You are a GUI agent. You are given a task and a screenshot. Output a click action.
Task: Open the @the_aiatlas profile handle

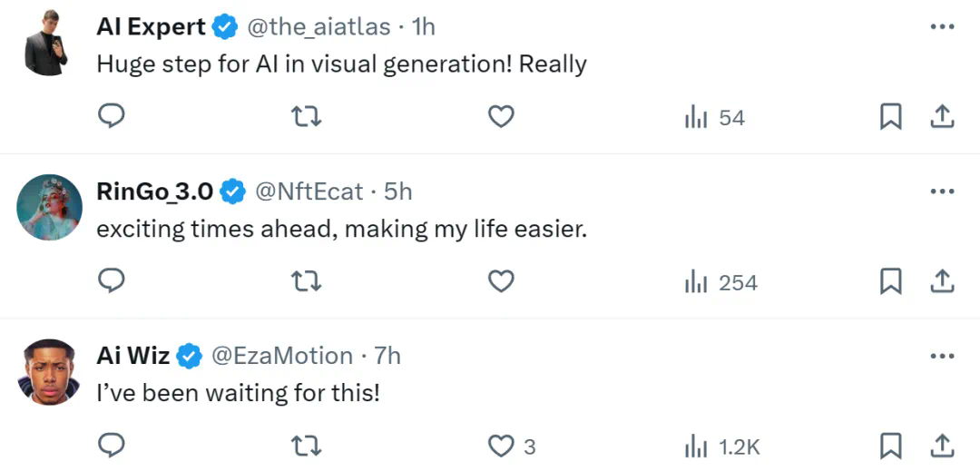318,27
